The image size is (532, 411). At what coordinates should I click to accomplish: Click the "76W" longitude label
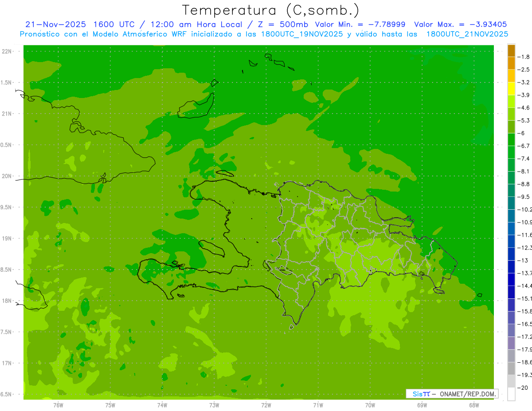(58, 405)
